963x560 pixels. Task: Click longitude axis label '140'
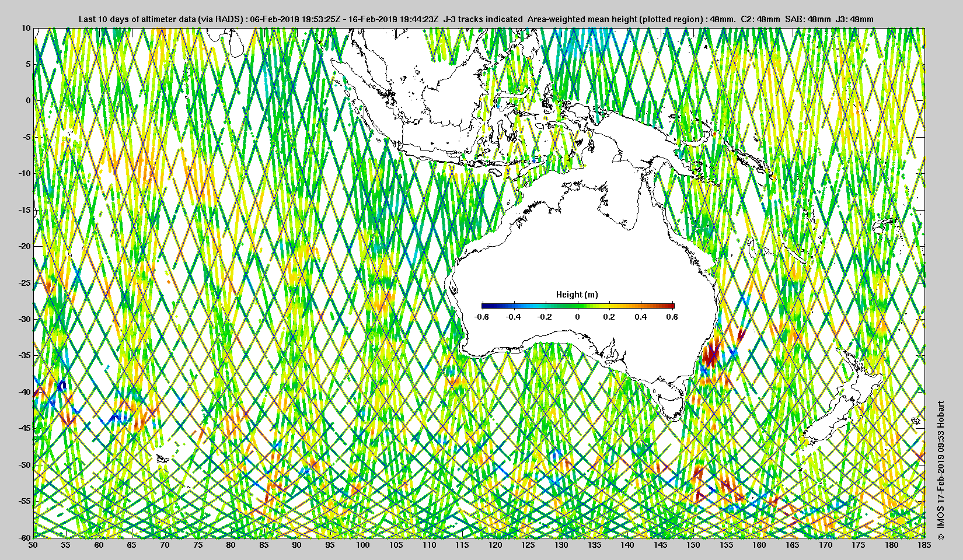(627, 545)
